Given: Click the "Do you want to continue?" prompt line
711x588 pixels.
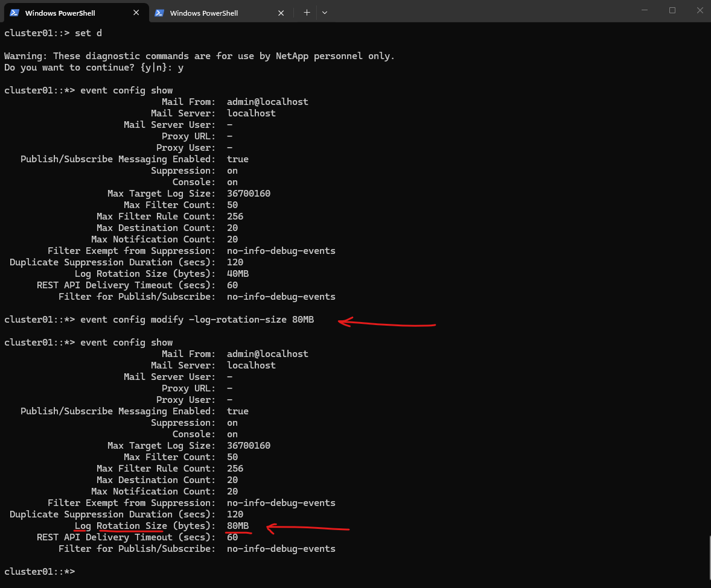Looking at the screenshot, I should pos(94,68).
